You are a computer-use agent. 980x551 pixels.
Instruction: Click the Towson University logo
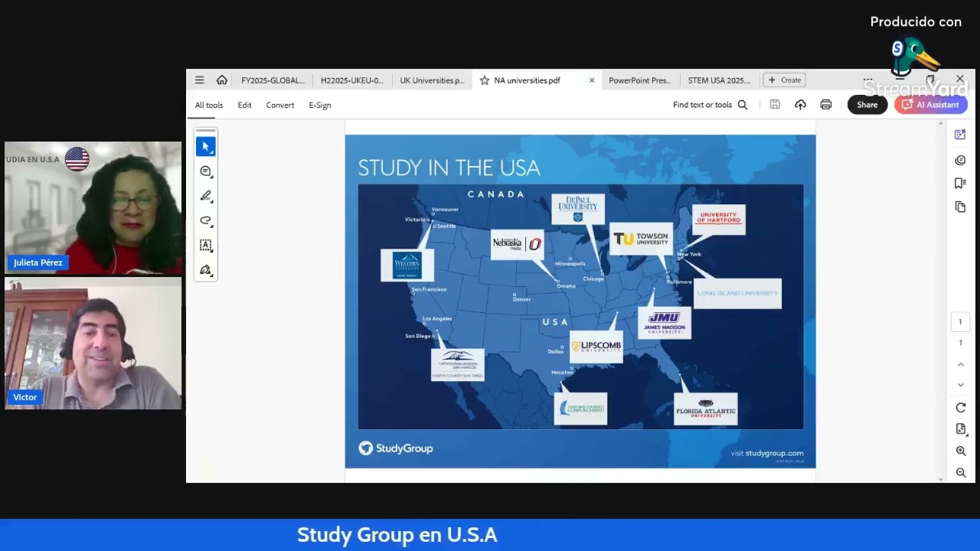click(x=641, y=239)
